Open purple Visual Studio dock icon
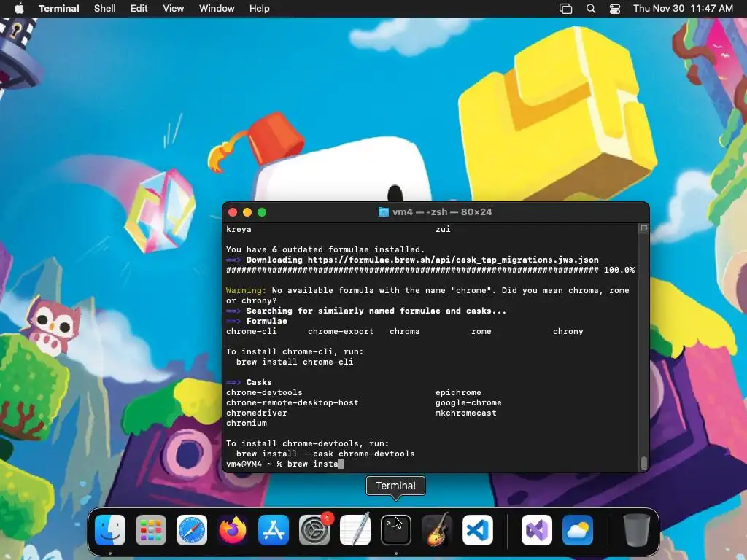 tap(537, 530)
